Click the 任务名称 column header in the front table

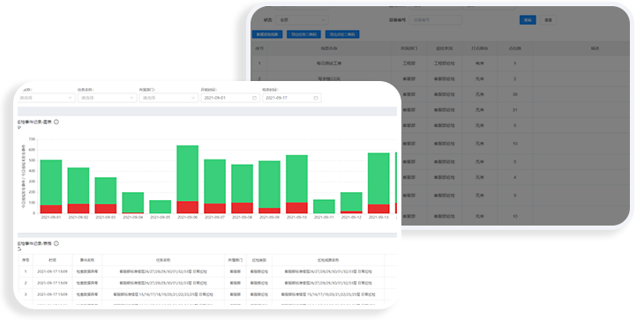pos(163,260)
